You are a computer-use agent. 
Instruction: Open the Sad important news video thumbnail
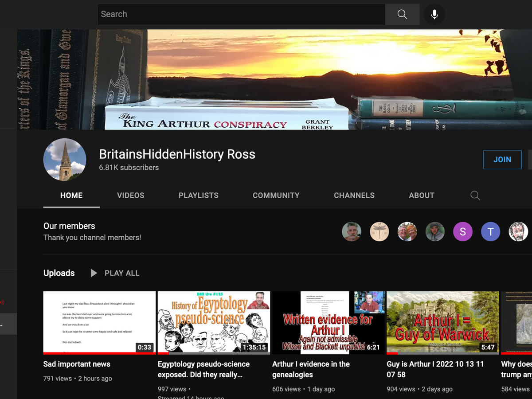tap(99, 322)
